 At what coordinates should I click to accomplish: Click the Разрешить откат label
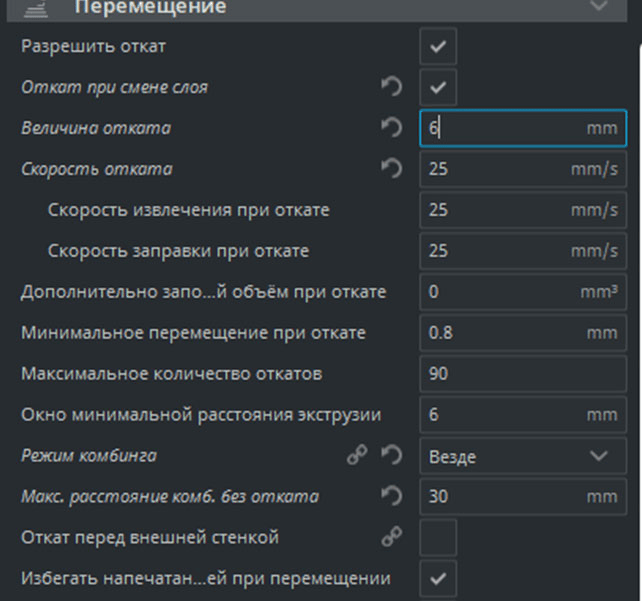click(93, 46)
